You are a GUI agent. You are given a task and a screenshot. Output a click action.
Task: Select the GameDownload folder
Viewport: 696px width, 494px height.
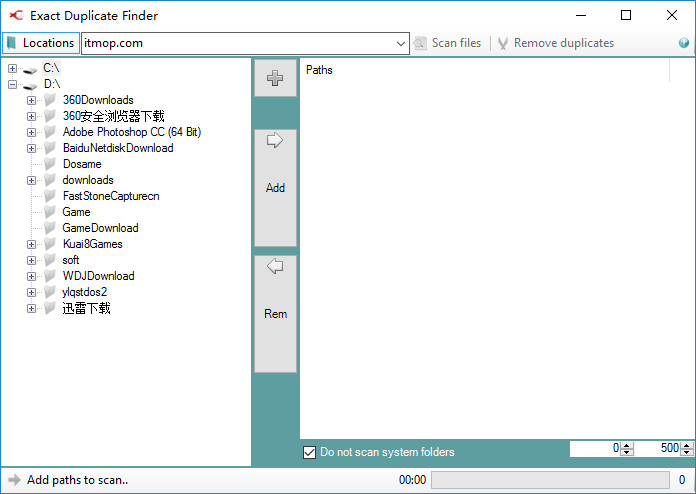point(100,228)
